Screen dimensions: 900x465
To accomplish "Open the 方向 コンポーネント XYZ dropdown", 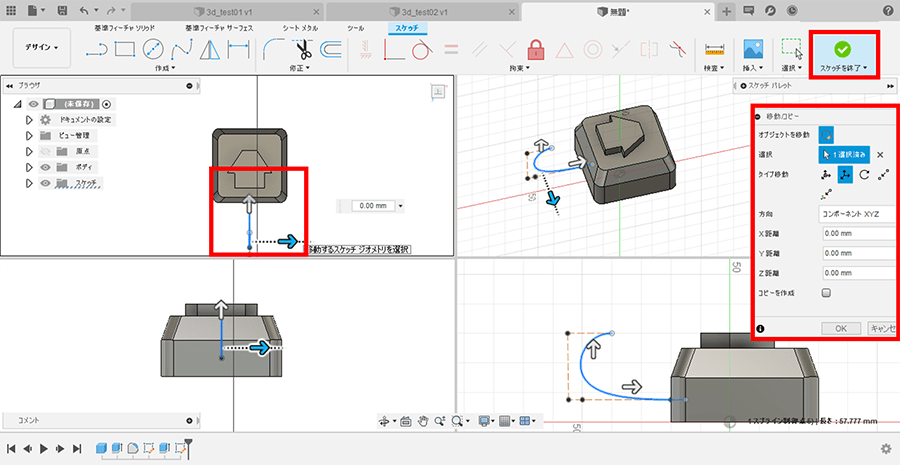I will tap(856, 213).
